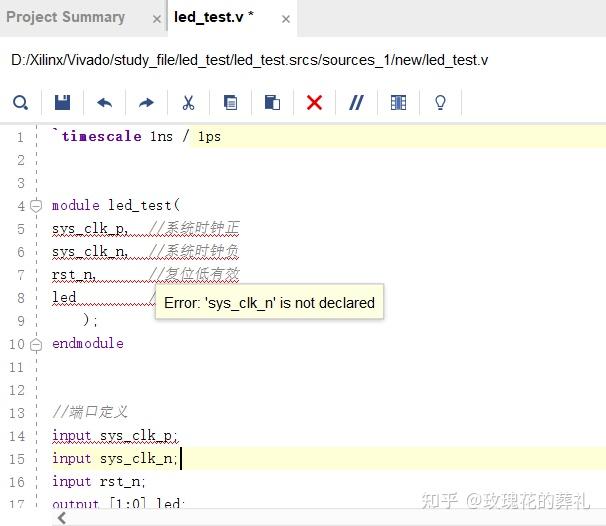Viewport: 606px width, 526px height.
Task: Undo the last edit
Action: (x=104, y=103)
